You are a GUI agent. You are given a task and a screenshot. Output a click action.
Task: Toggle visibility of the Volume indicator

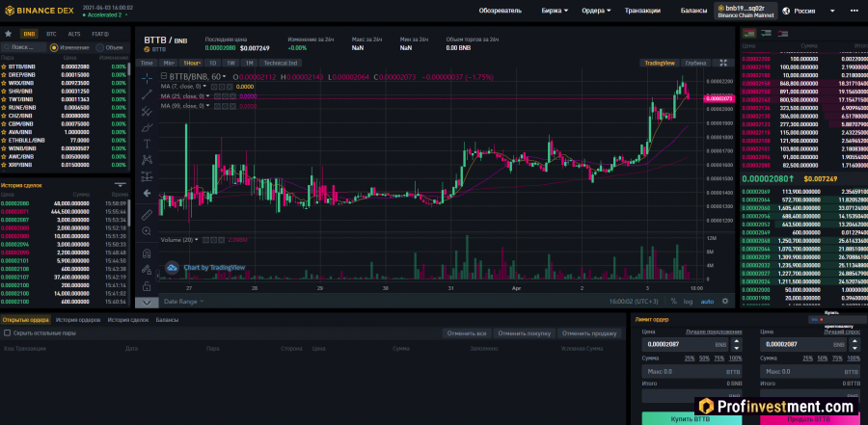click(205, 240)
